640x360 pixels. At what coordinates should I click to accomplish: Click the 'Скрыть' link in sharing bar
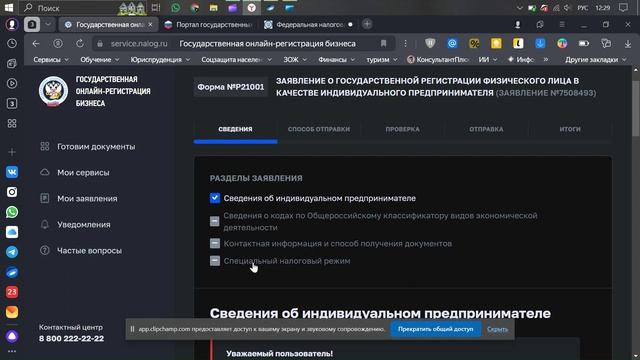pos(498,329)
